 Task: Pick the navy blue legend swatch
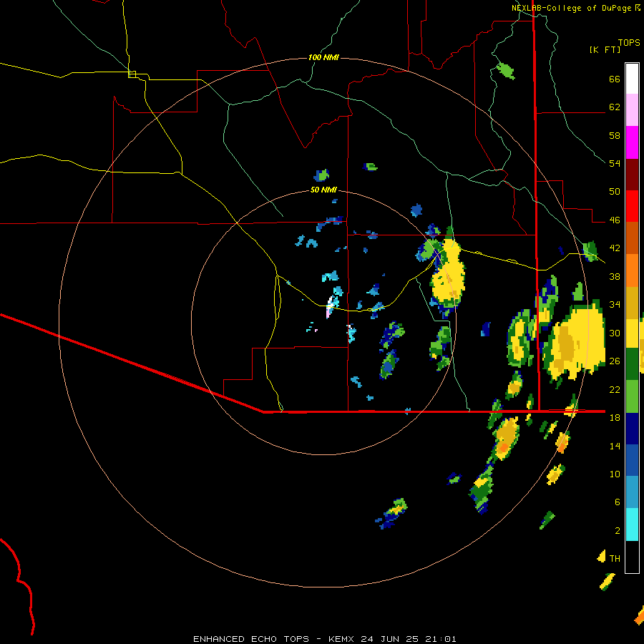coord(632,429)
